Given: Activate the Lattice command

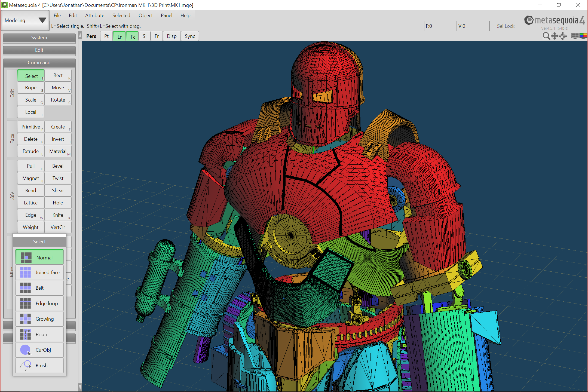Looking at the screenshot, I should point(31,203).
